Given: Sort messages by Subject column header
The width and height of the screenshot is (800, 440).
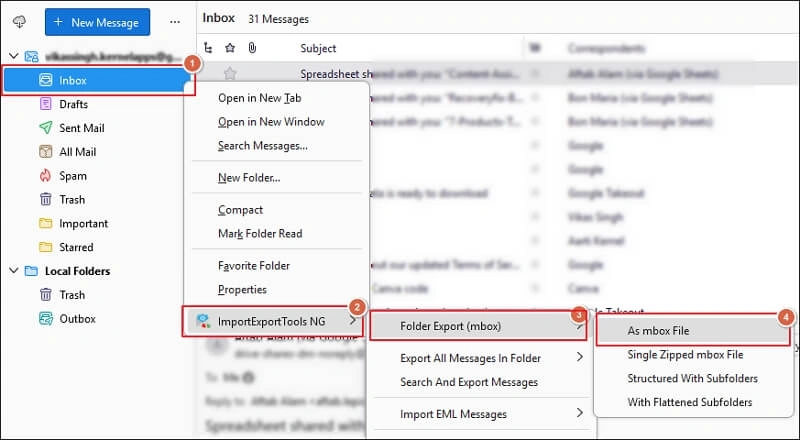Looking at the screenshot, I should [x=318, y=48].
